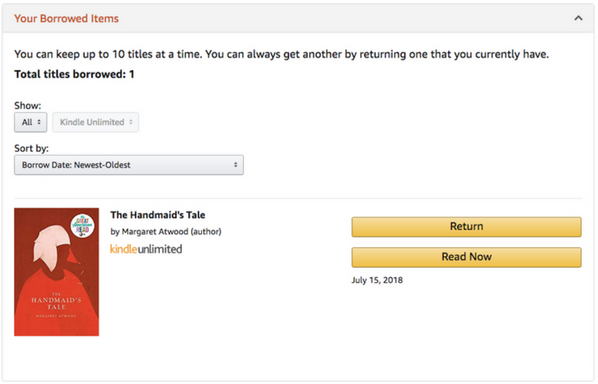Open The Handmaid's Tale title link
Screen dimensions: 598x384
[x=158, y=215]
